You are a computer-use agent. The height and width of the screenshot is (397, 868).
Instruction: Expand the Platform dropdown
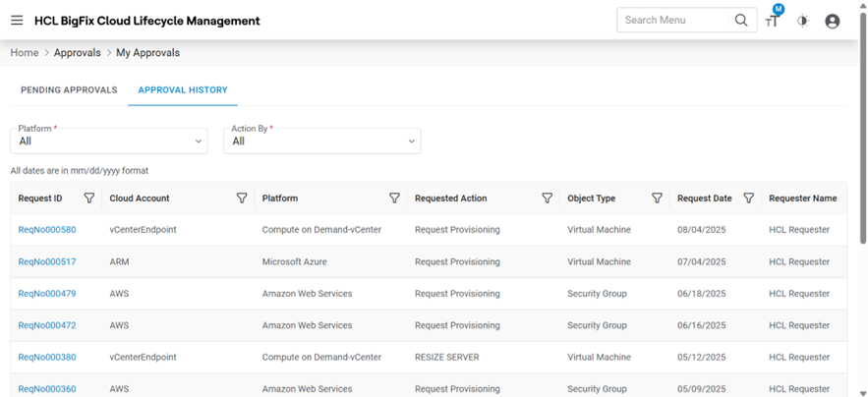click(108, 142)
